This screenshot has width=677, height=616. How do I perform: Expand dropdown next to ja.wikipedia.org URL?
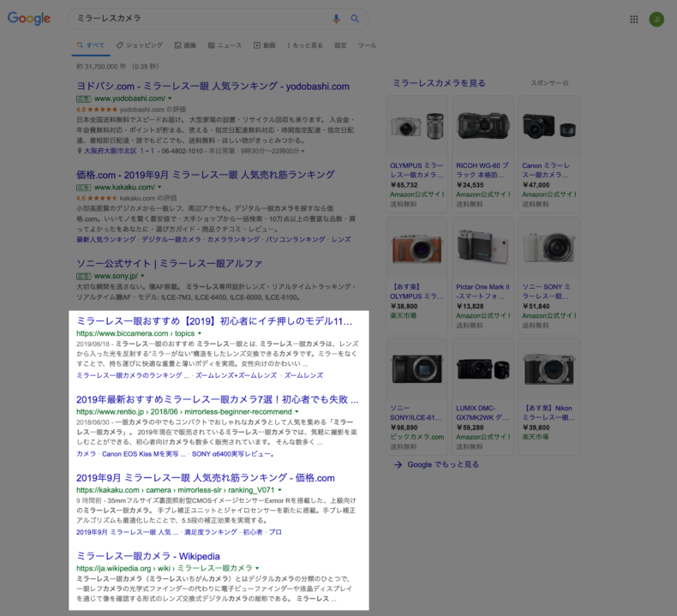coord(257,568)
